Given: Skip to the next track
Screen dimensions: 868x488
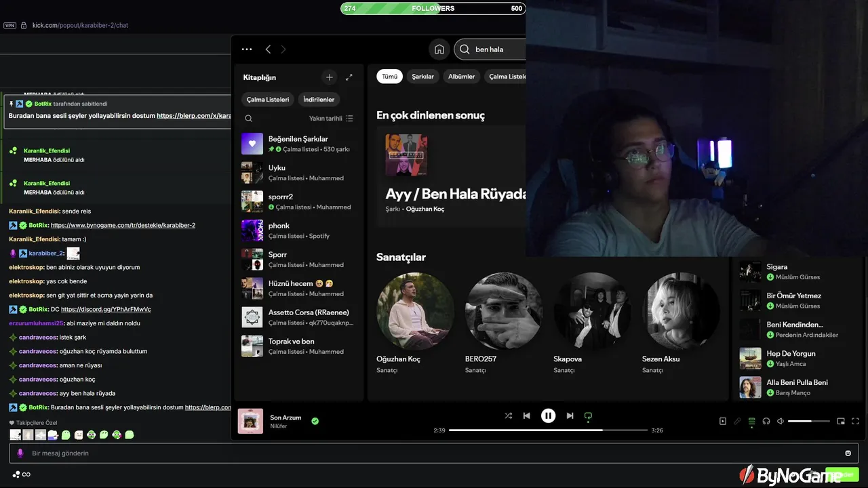Looking at the screenshot, I should click(x=570, y=415).
